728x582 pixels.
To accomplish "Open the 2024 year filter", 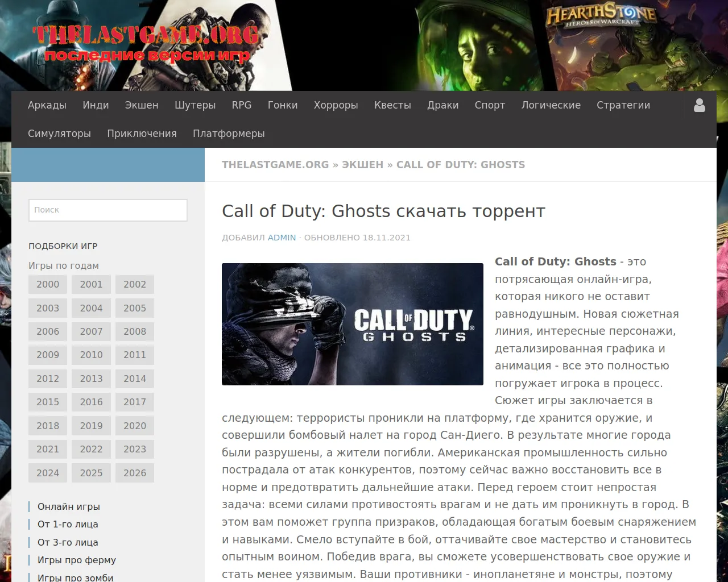I will point(48,473).
